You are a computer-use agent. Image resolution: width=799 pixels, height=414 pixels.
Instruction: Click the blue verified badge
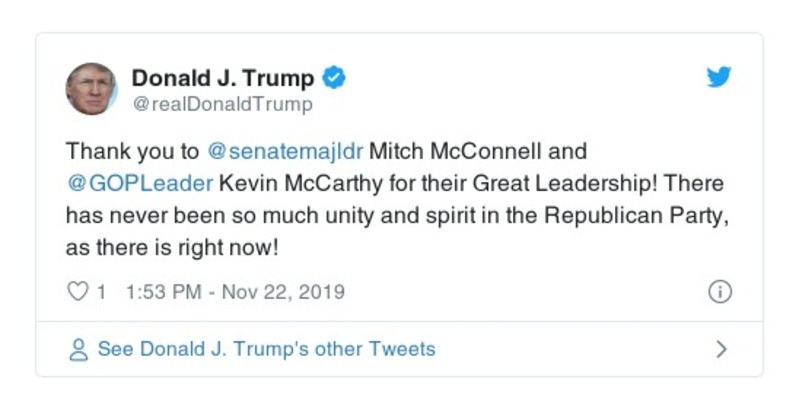point(336,78)
